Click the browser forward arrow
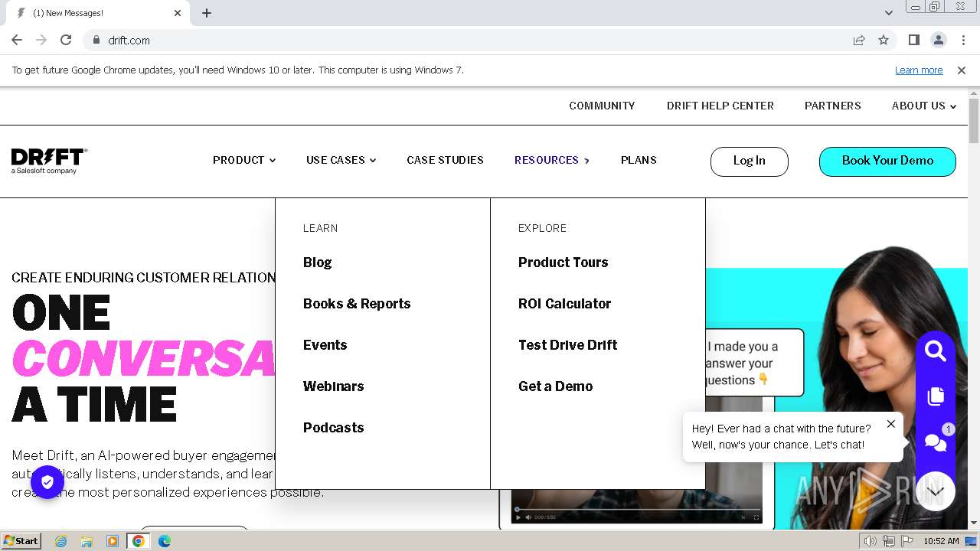980x551 pixels. point(41,40)
